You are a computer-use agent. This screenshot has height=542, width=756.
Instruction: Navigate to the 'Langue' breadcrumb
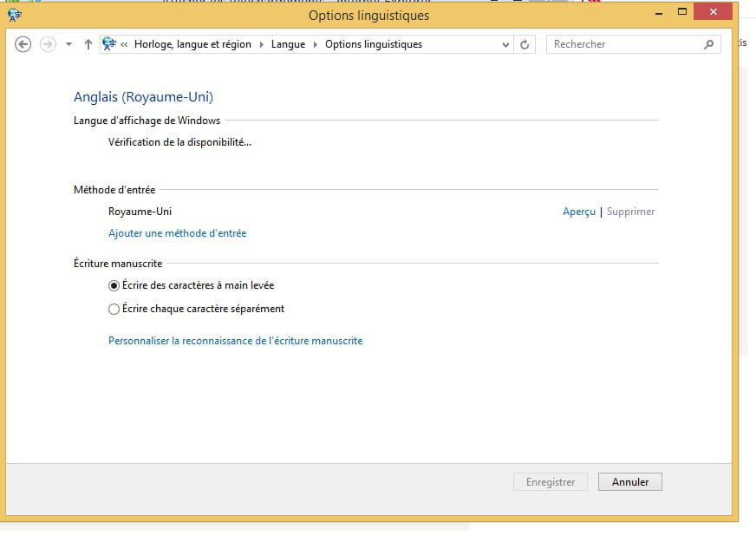[289, 44]
